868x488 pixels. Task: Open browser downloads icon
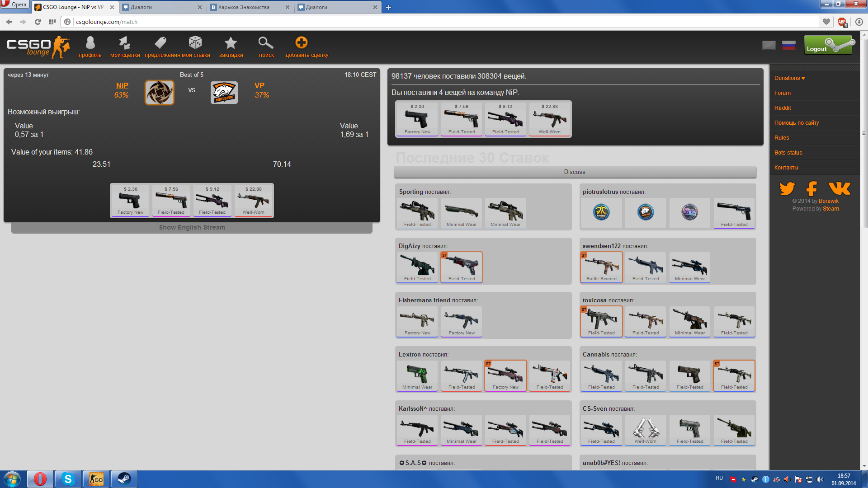pyautogui.click(x=859, y=22)
